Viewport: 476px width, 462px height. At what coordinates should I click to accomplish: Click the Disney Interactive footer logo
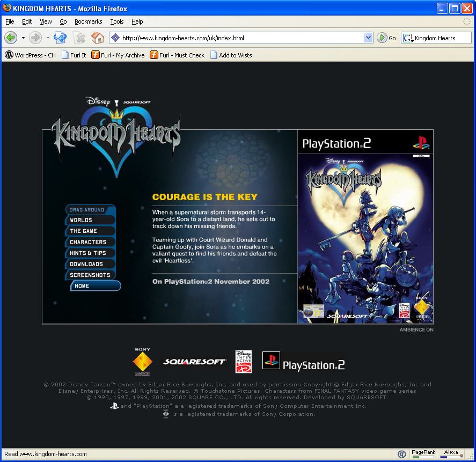coord(244,362)
